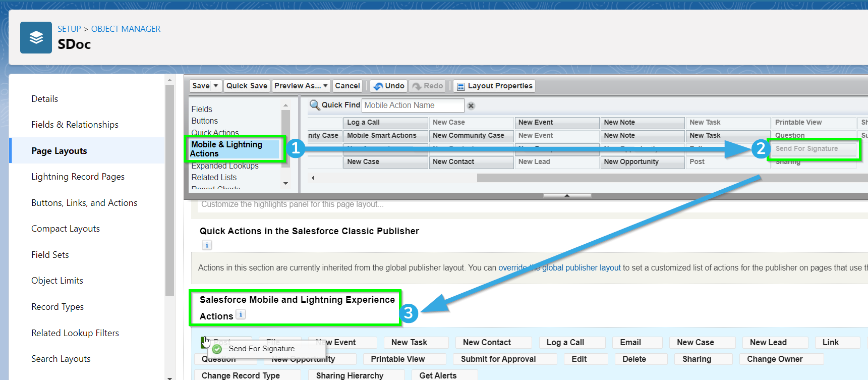Open the Preview As dropdown
The height and width of the screenshot is (380, 868).
pos(302,86)
